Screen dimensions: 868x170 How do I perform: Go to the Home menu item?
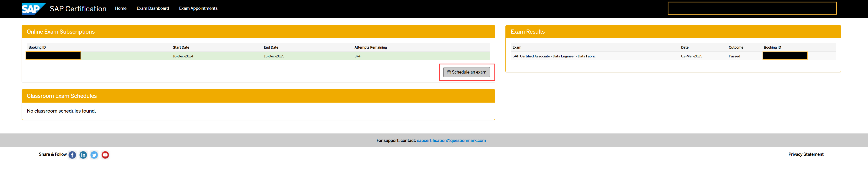coord(121,8)
